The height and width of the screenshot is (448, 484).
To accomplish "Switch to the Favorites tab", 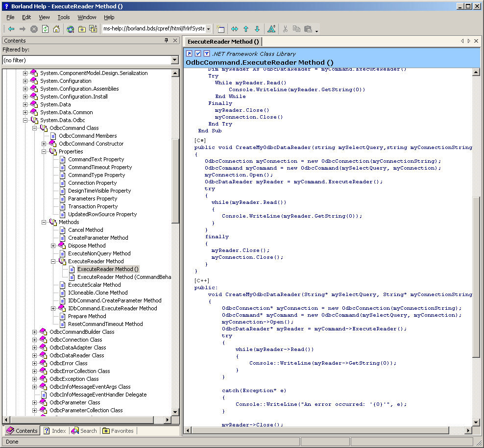I will click(x=119, y=431).
